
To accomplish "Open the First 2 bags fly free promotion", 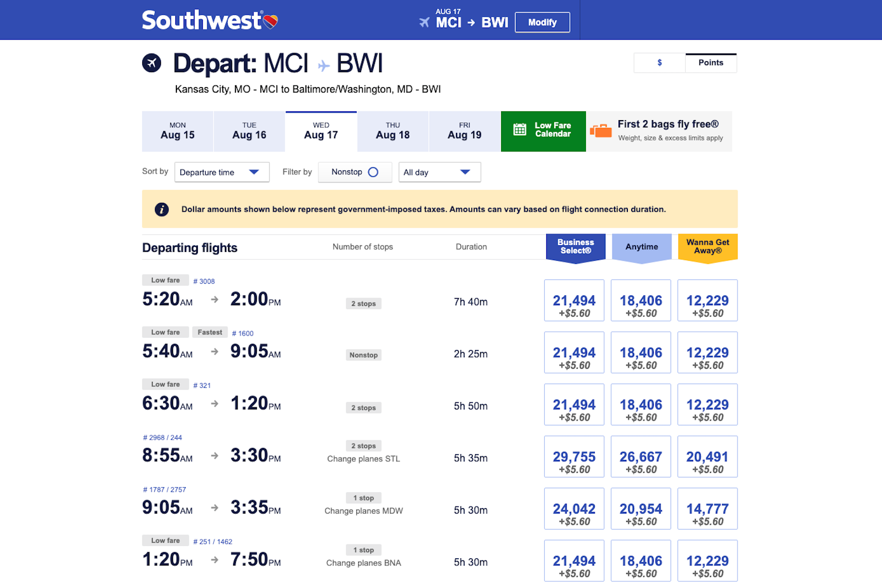I will pos(659,131).
